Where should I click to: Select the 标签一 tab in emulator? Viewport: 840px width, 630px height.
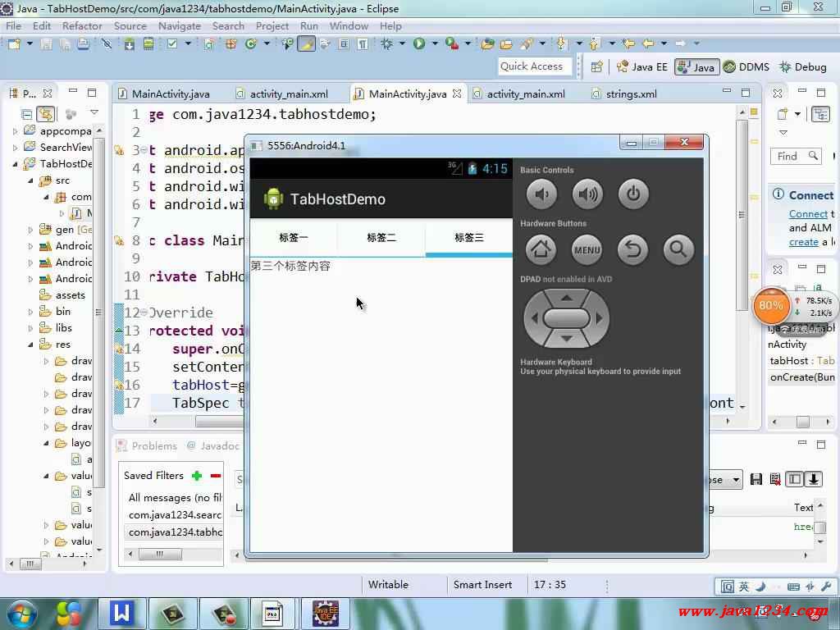(x=294, y=237)
